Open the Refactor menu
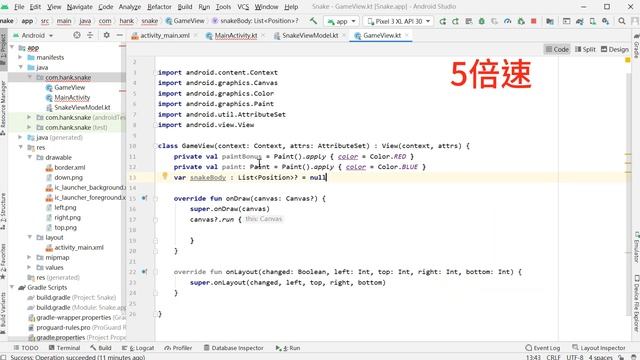 [159, 7]
